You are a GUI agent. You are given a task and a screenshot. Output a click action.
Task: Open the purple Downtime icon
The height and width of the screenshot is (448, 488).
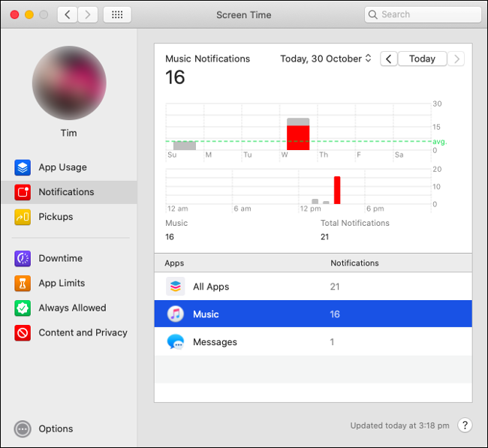point(23,259)
